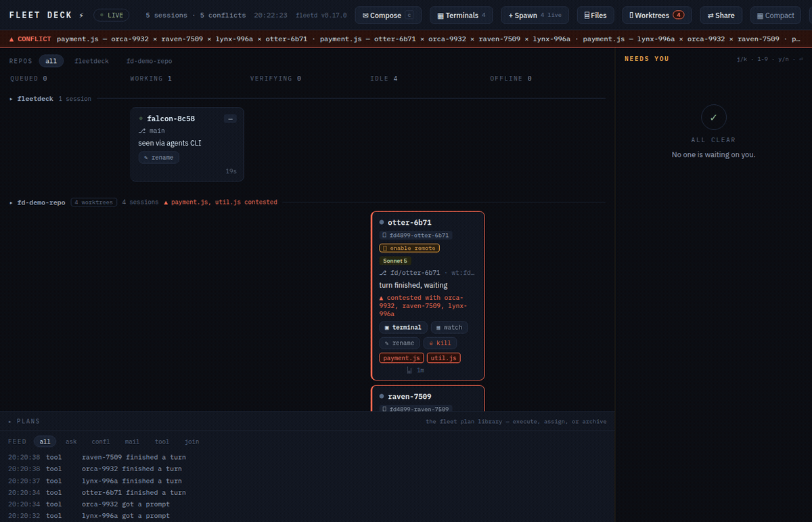Click feed row 'raven-7509 finished a turn'
The height and width of the screenshot is (522, 812).
(307, 457)
